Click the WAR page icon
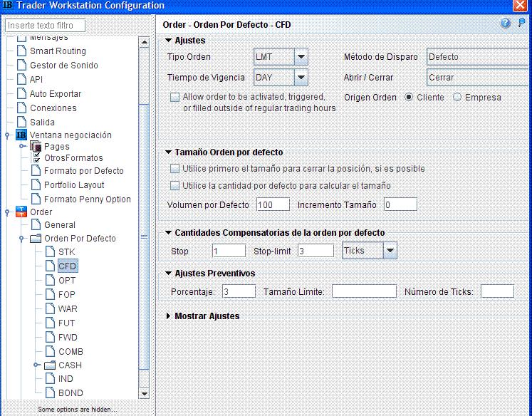 (x=50, y=308)
